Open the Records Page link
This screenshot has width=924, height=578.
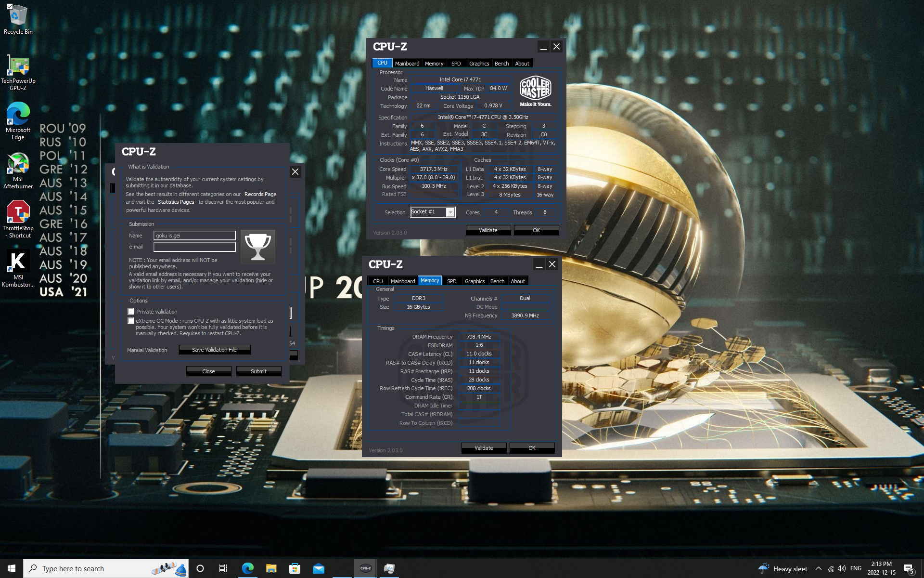click(260, 194)
